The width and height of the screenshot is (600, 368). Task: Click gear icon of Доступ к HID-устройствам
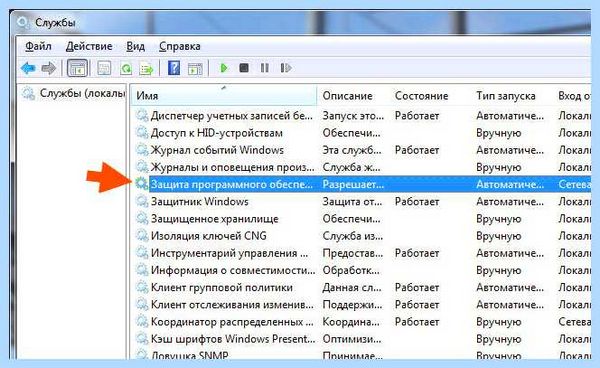point(142,132)
